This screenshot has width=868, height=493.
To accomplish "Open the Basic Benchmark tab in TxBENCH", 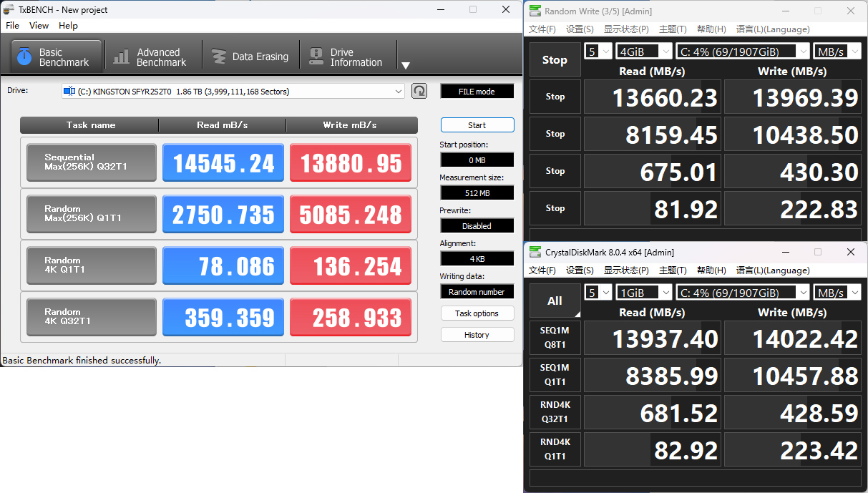I will pyautogui.click(x=55, y=57).
